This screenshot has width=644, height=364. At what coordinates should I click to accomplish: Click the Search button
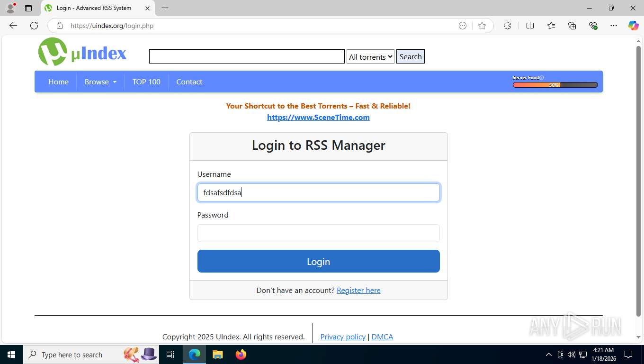point(411,56)
